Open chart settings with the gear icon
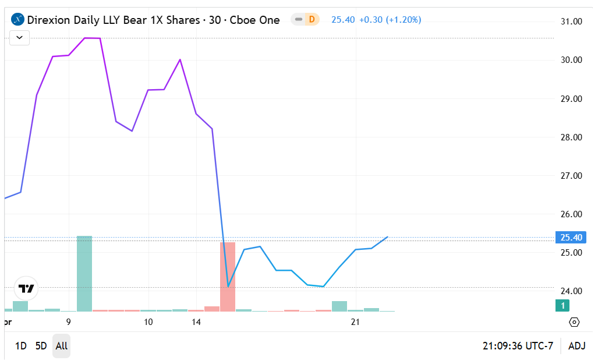598x364 pixels. click(x=574, y=322)
